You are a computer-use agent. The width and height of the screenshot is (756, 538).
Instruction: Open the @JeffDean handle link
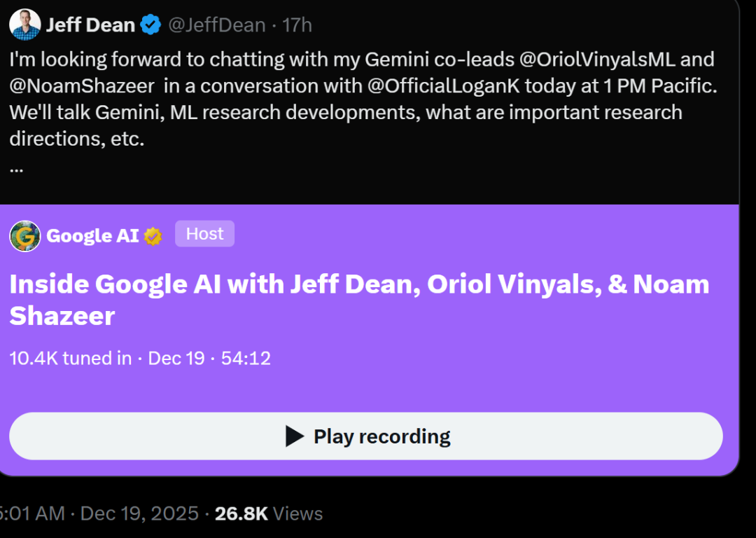[x=216, y=26]
